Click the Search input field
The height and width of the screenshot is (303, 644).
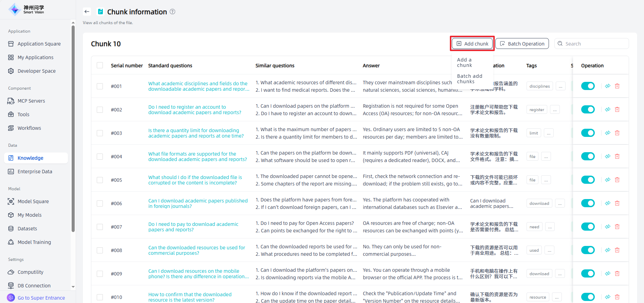595,43
